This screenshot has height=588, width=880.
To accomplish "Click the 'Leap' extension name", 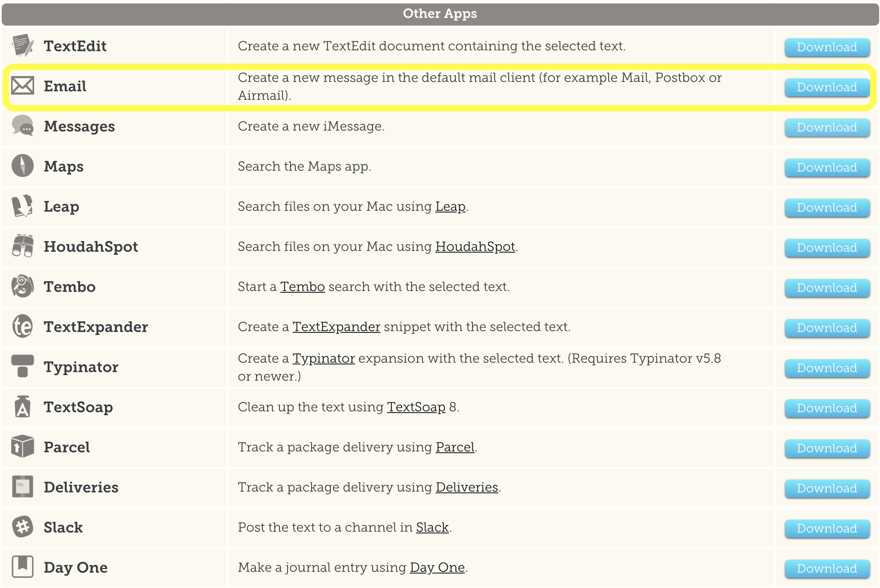I will (61, 207).
